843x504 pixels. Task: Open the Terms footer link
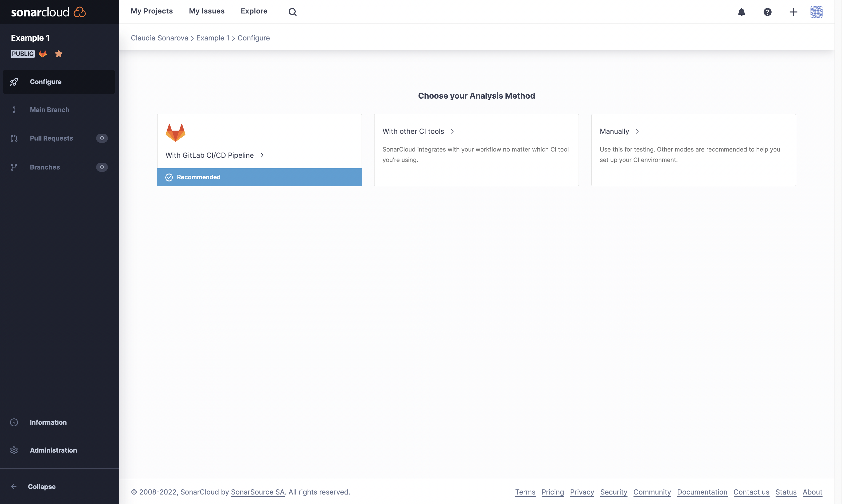click(525, 492)
